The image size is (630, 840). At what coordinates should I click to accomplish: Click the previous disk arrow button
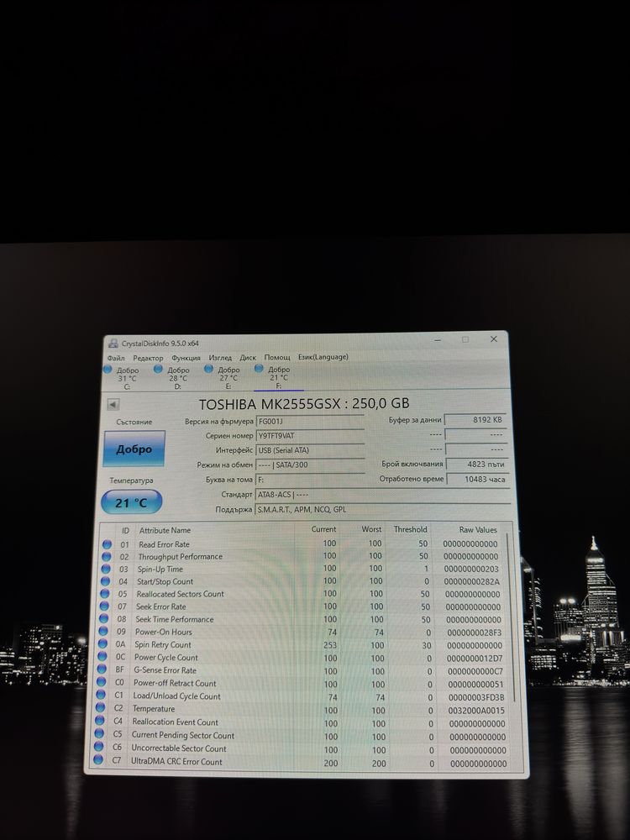coord(113,405)
